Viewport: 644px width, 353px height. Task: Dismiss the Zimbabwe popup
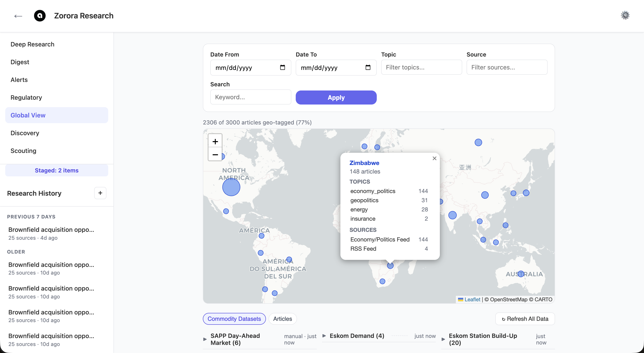434,158
